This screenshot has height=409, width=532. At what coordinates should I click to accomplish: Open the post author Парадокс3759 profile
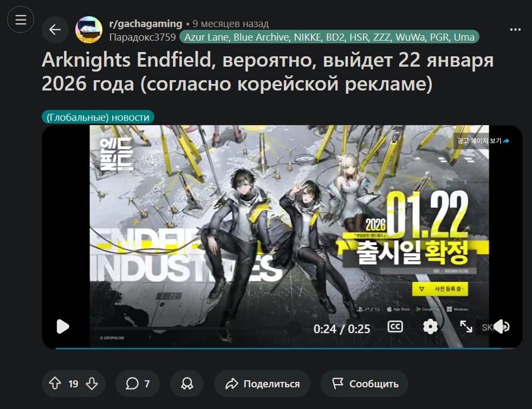(142, 37)
